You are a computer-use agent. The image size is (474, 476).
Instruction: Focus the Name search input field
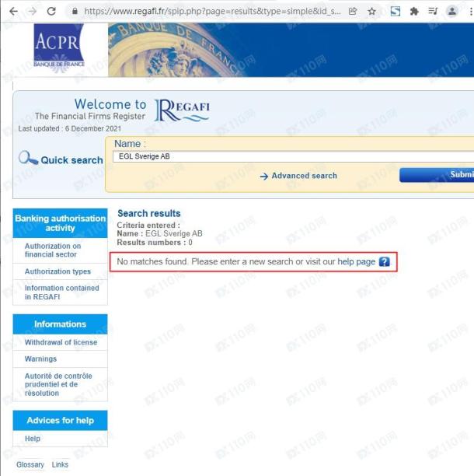click(x=293, y=156)
